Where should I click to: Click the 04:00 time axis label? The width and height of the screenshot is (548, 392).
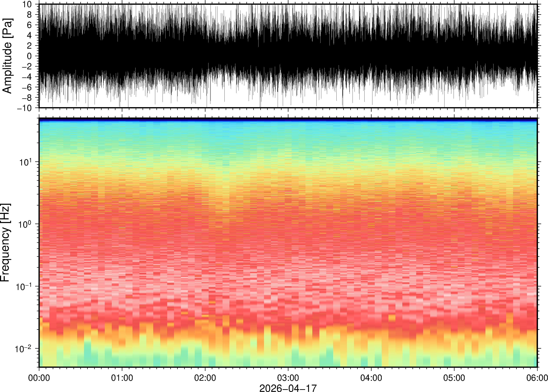coord(371,378)
